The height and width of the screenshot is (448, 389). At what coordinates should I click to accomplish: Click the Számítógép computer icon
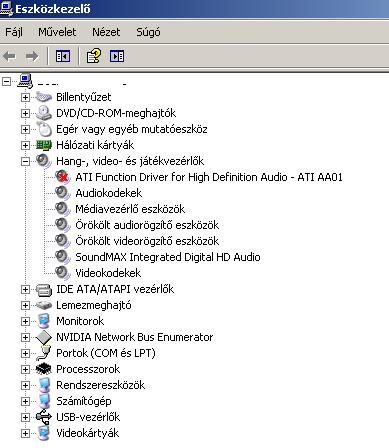pos(44,401)
